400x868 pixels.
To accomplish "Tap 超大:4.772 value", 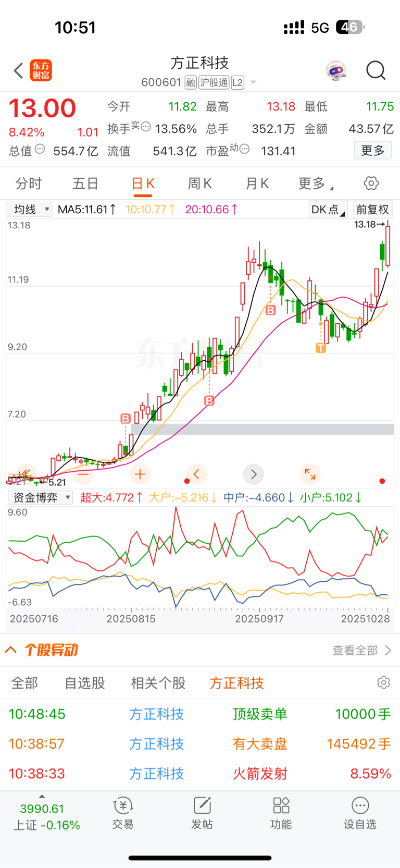I will (111, 498).
